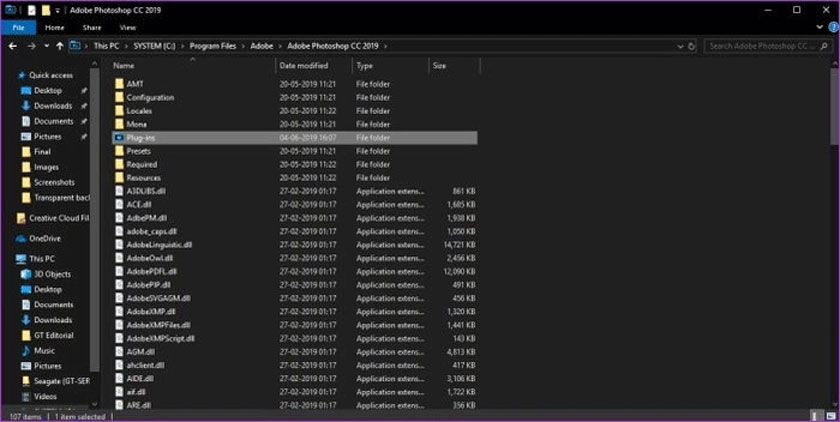The image size is (840, 422).
Task: Click the Up one level arrow
Action: 60,46
